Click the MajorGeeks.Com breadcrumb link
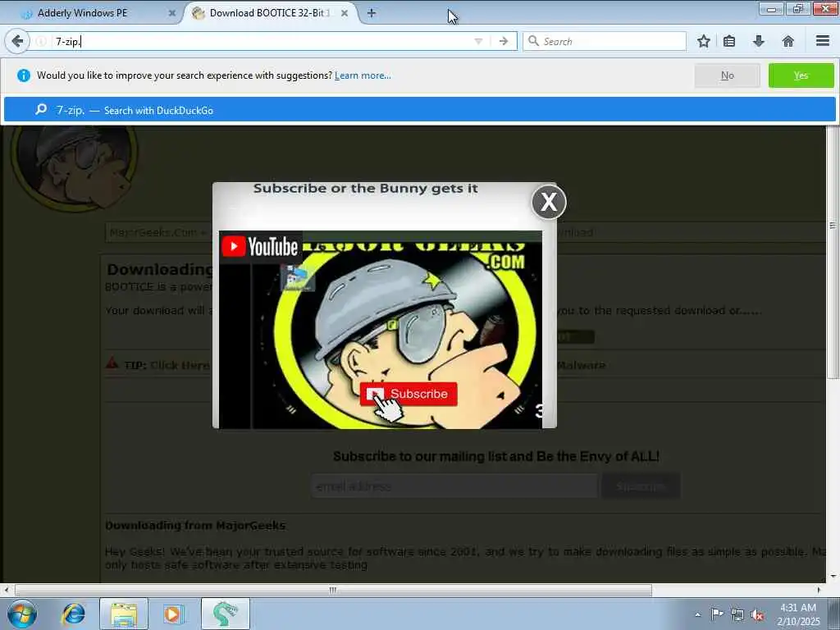Viewport: 840px width, 630px height. [x=153, y=232]
